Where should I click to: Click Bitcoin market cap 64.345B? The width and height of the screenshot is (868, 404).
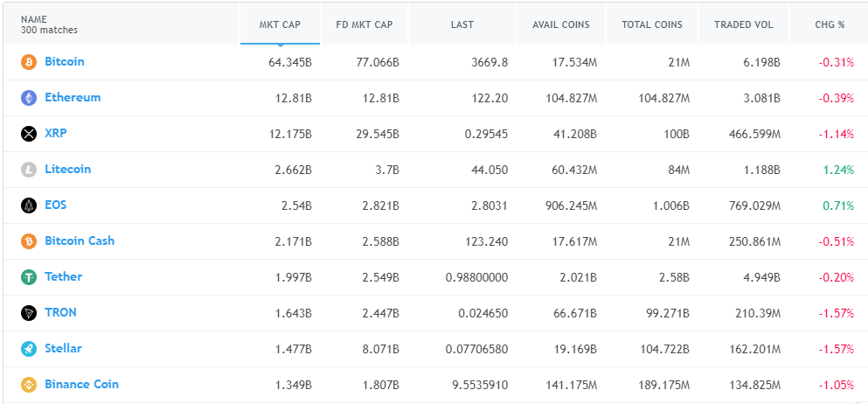[x=290, y=63]
